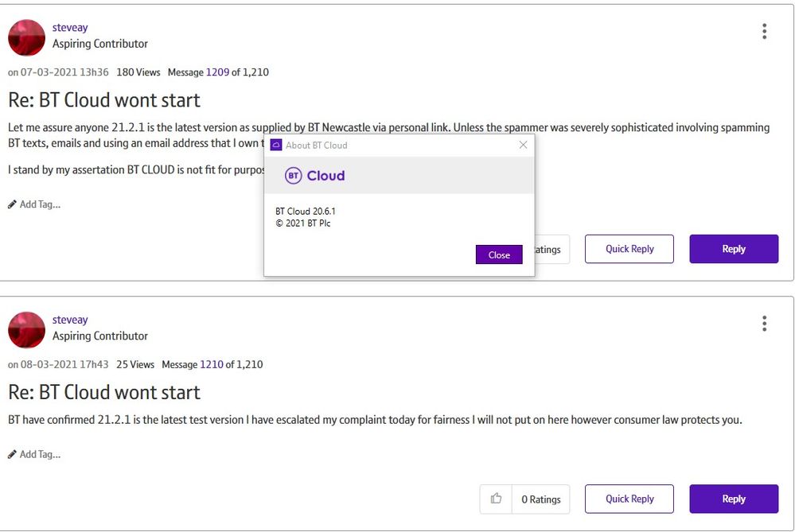Open steveay's profile from the first post
Screen dimensions: 795x532
pyautogui.click(x=70, y=27)
